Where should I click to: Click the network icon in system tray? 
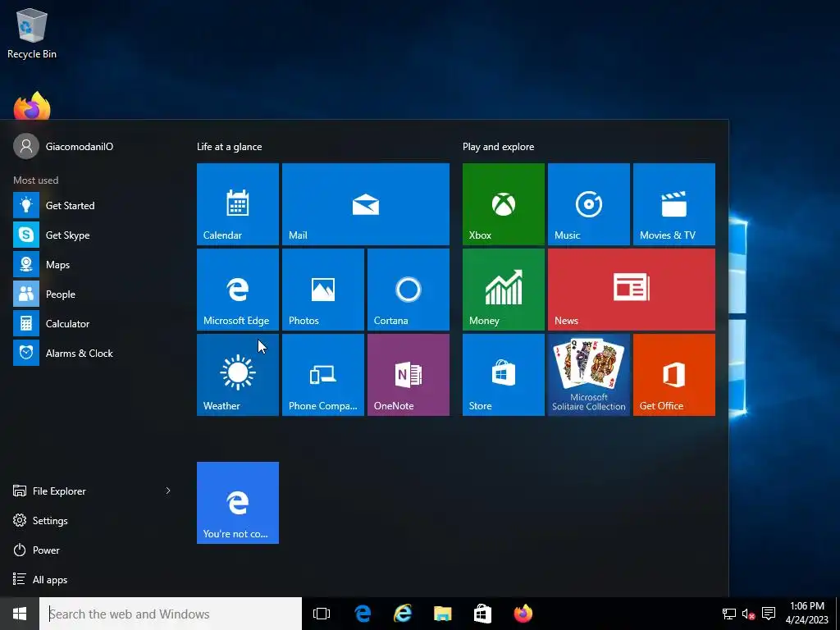729,614
